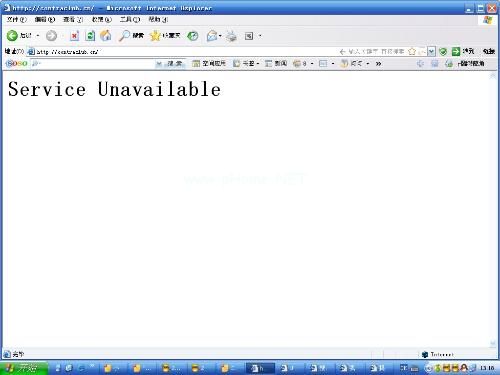500x375 pixels.
Task: Expand the address bar dropdown arrow
Action: (x=432, y=51)
